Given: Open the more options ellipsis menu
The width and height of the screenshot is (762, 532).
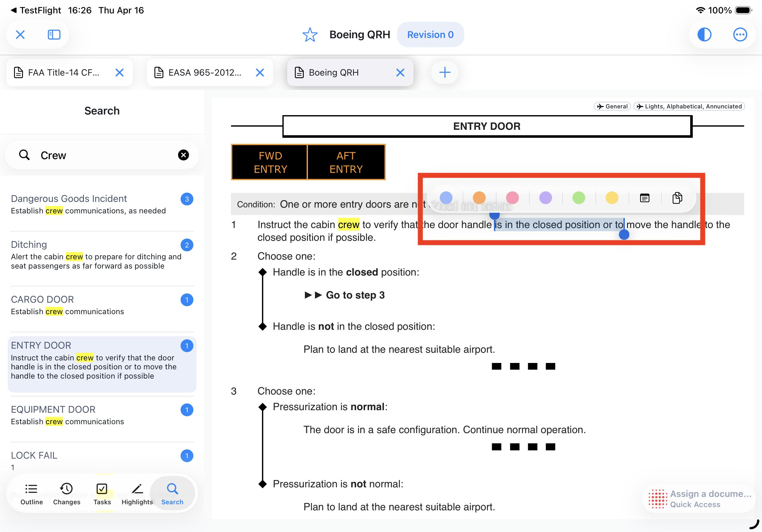Looking at the screenshot, I should tap(739, 34).
